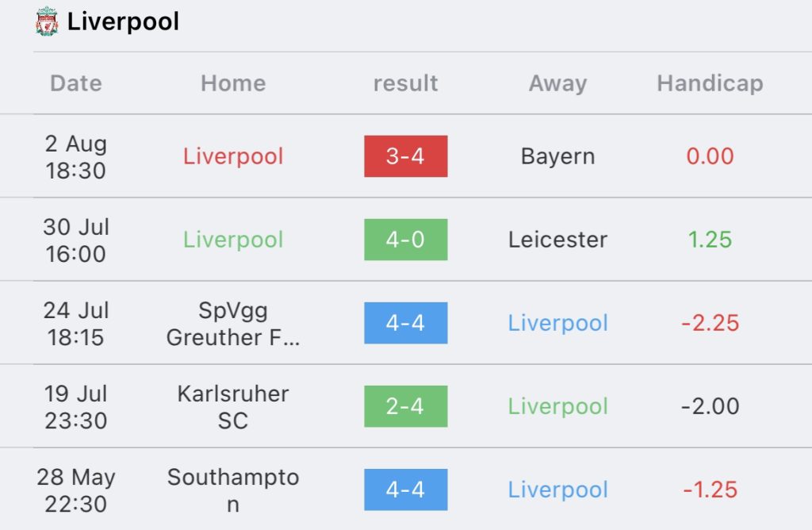Open the red 3-4 result badge
The height and width of the screenshot is (530, 812).
point(405,156)
